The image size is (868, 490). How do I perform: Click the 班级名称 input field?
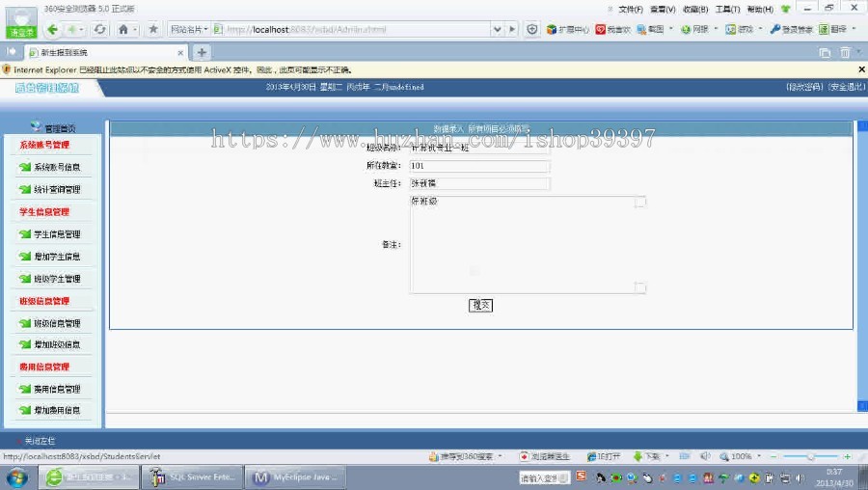(x=479, y=148)
